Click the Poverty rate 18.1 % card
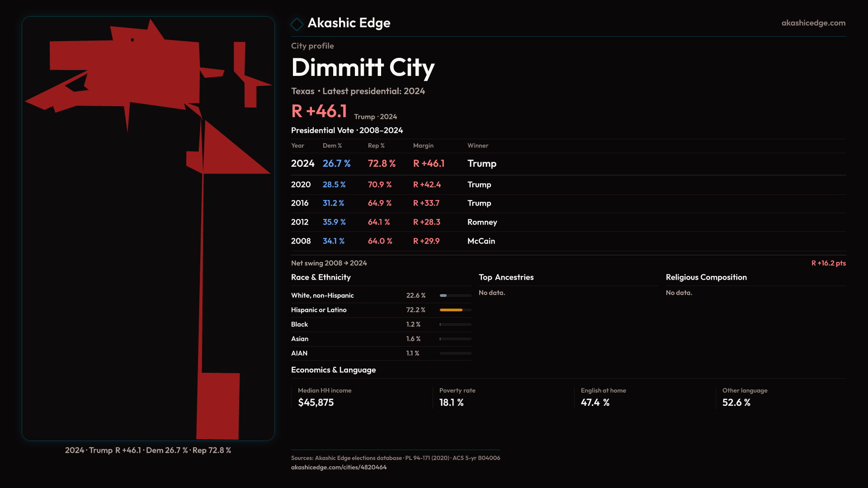868x488 pixels. tap(457, 397)
